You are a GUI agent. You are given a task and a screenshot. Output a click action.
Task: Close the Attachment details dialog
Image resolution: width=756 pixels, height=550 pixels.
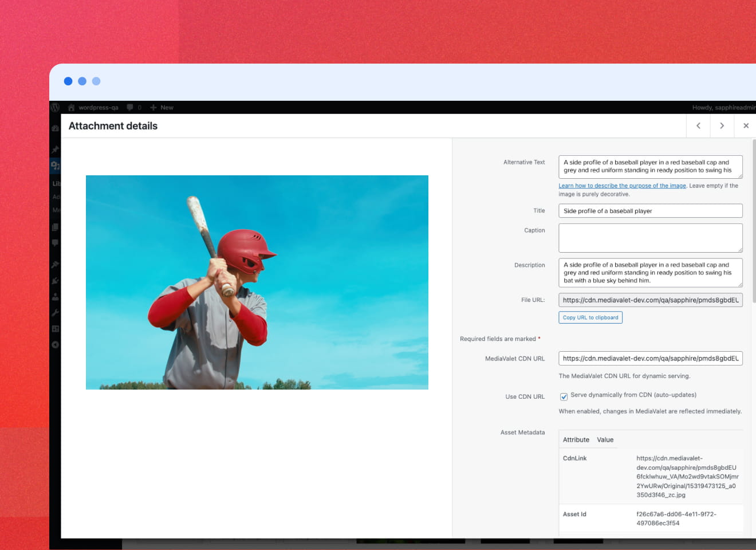[746, 126]
